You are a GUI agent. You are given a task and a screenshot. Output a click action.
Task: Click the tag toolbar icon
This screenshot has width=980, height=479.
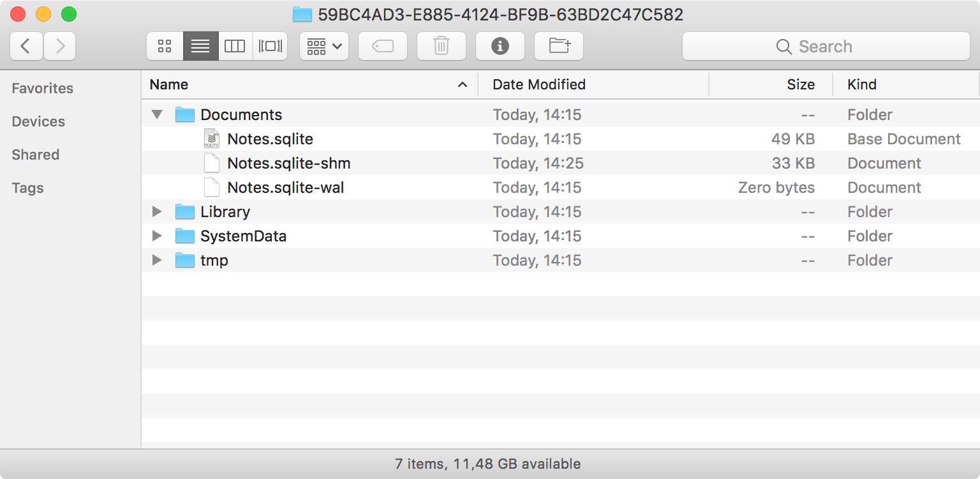382,45
